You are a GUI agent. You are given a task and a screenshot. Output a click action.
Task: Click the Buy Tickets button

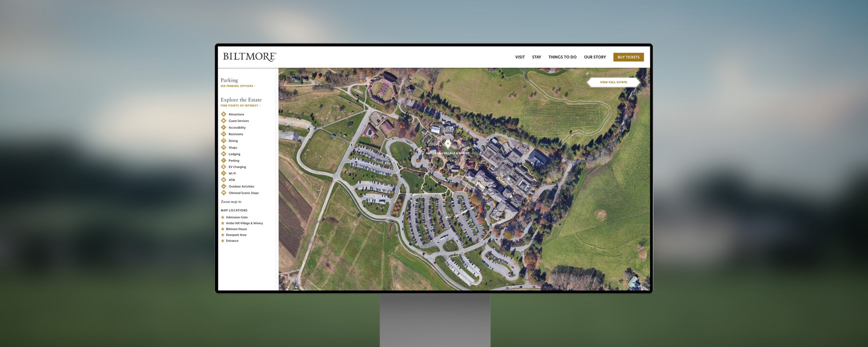628,57
